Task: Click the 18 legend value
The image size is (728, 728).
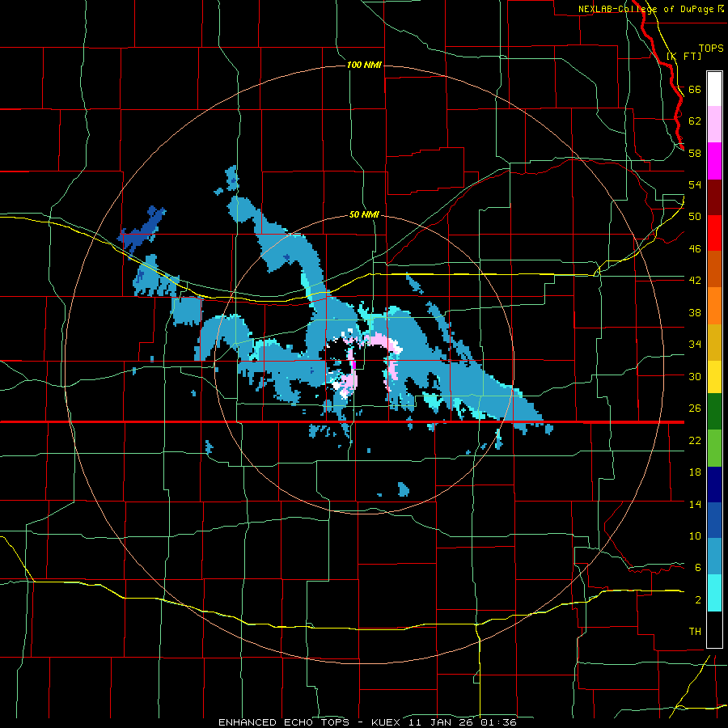Action: (x=695, y=472)
